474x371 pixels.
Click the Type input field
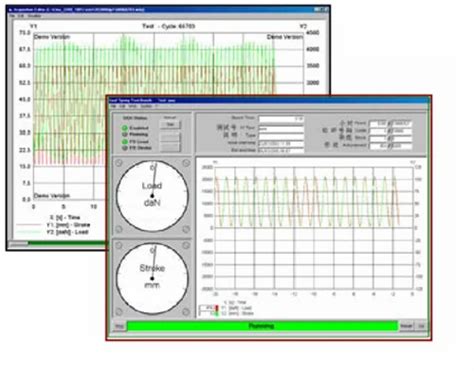[x=281, y=135]
